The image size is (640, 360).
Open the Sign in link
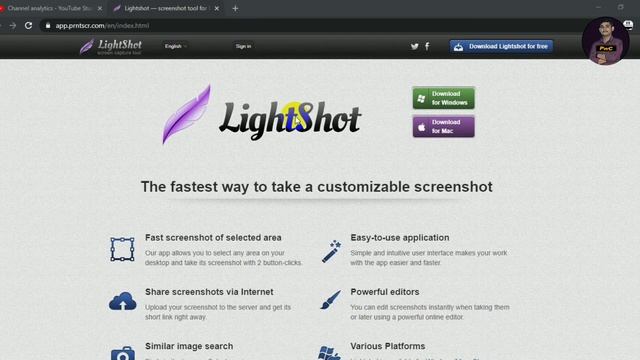pos(243,46)
